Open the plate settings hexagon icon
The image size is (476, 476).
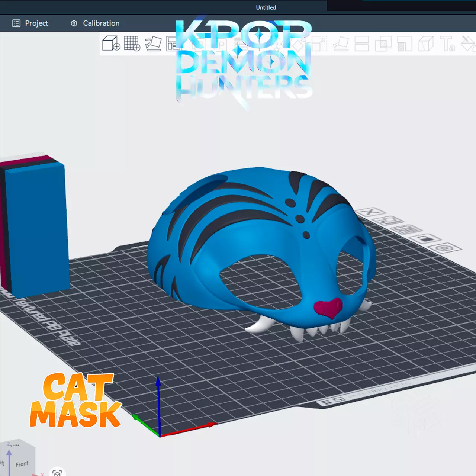pyautogui.click(x=444, y=248)
